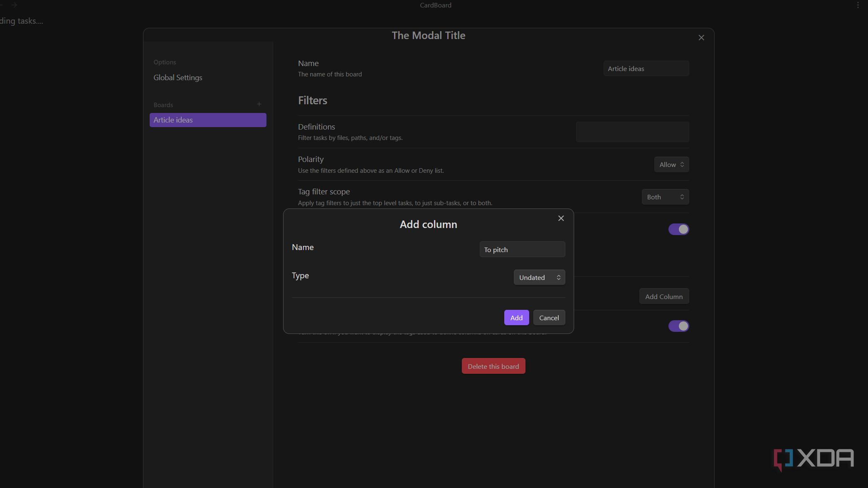Open Global Settings in the sidebar
This screenshot has height=488, width=868.
click(178, 78)
